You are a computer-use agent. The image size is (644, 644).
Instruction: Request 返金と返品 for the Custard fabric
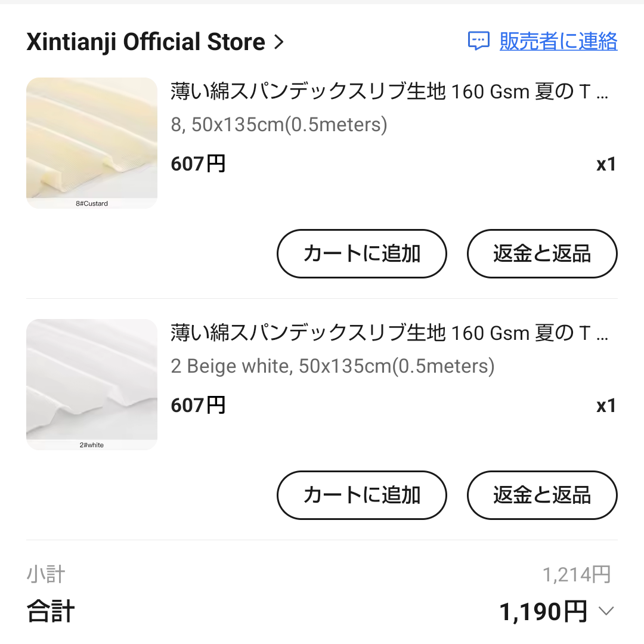click(x=541, y=254)
